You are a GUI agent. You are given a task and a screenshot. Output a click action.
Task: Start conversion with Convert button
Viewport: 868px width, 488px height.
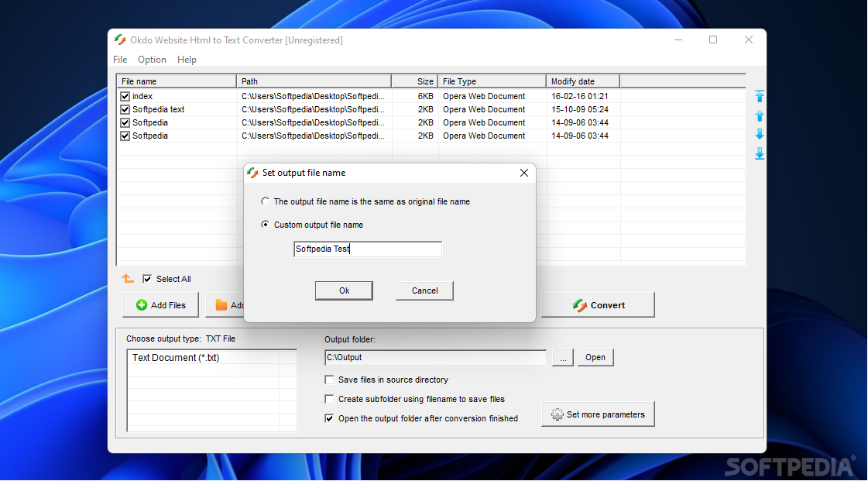pos(599,305)
